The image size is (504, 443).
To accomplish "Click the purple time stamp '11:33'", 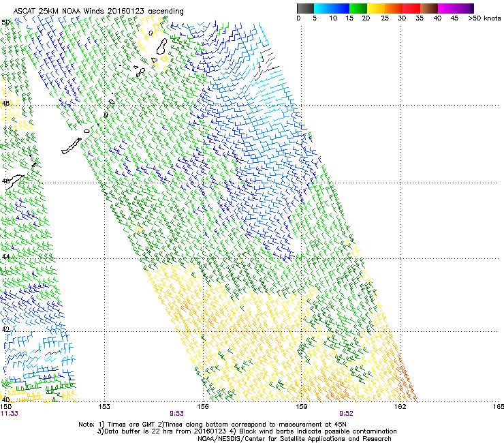I will click(10, 414).
